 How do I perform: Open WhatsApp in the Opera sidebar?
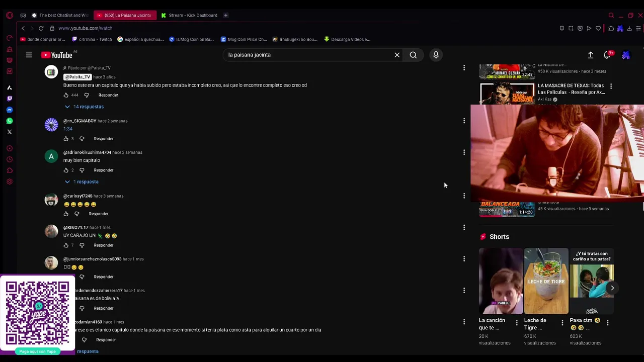(x=9, y=121)
